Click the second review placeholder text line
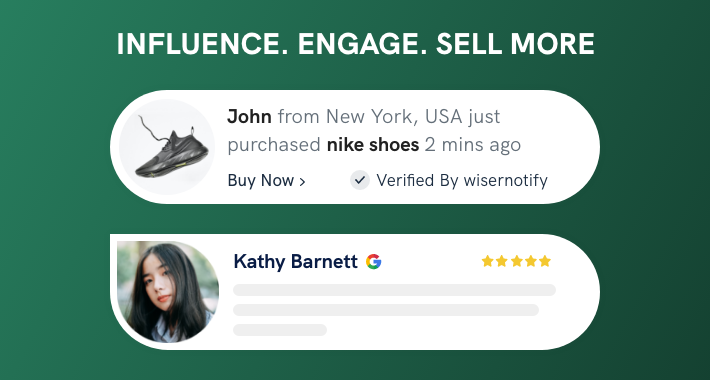The height and width of the screenshot is (380, 710). pyautogui.click(x=386, y=310)
